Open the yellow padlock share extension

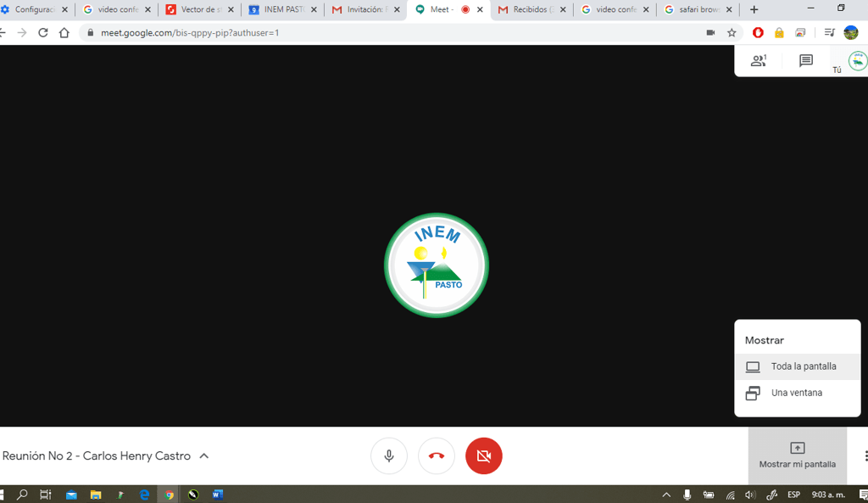(779, 33)
